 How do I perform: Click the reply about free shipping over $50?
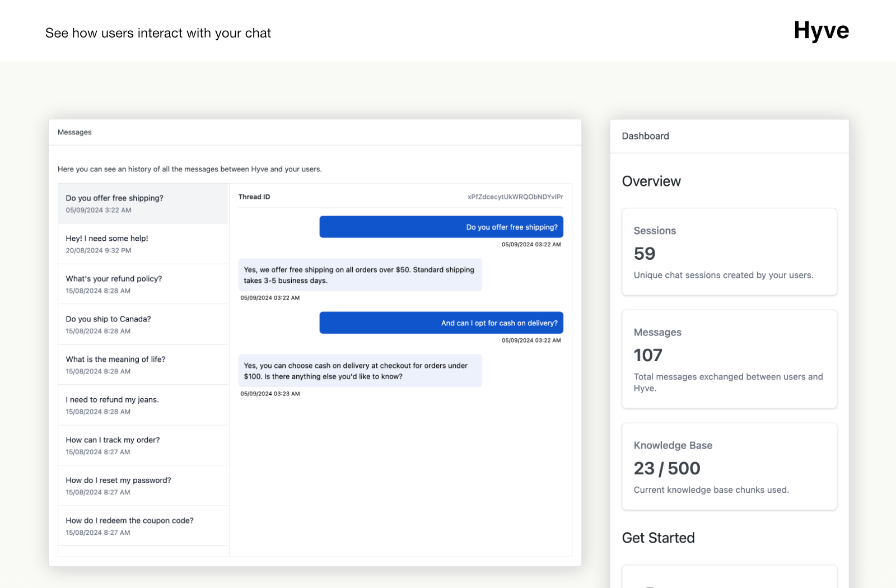pos(360,274)
